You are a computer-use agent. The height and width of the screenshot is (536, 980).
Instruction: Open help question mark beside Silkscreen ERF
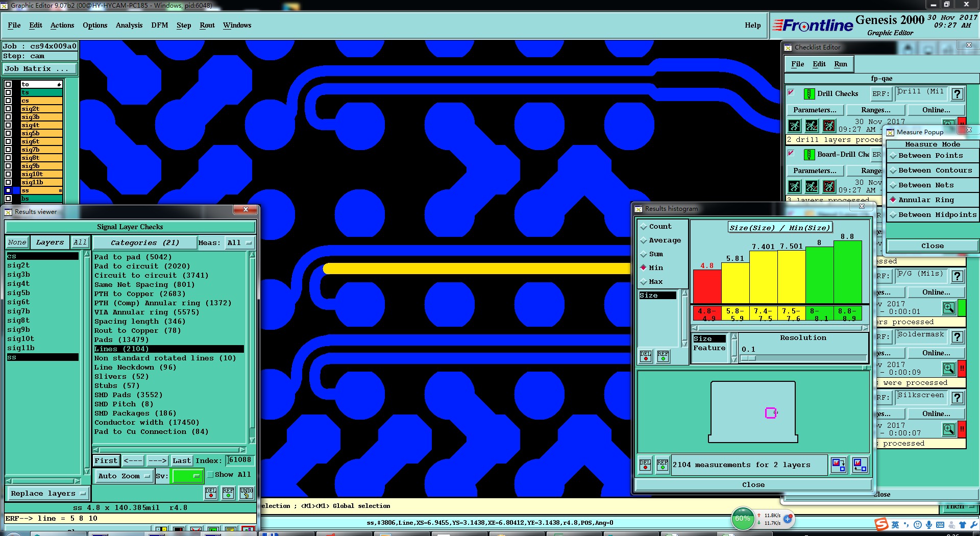(x=958, y=398)
